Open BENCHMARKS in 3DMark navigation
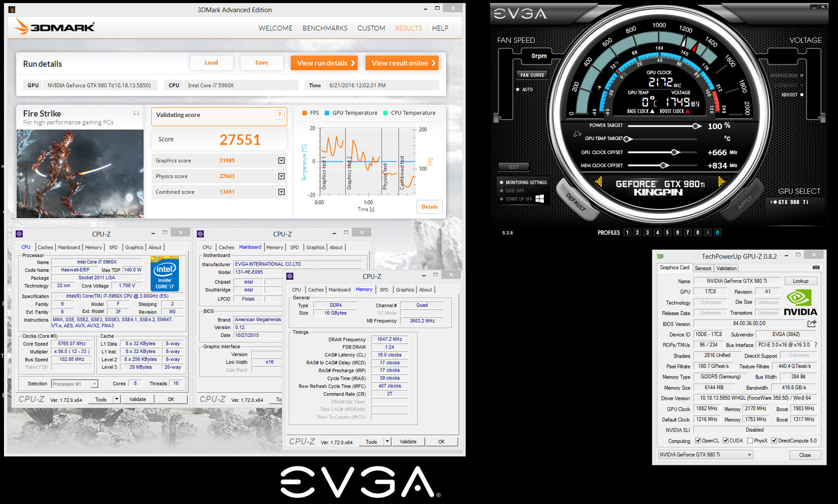 [x=325, y=28]
